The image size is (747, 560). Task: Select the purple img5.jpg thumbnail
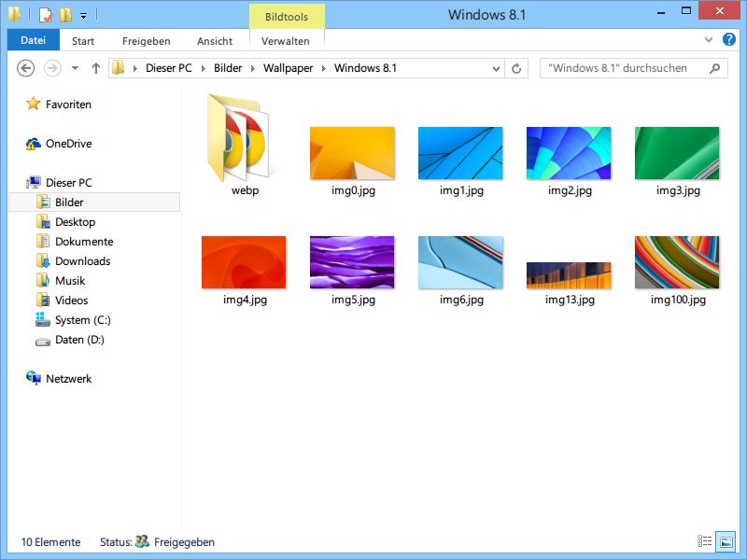pos(352,262)
